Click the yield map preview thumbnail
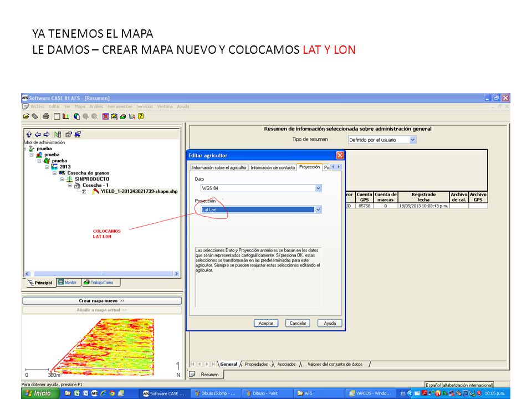Viewport: 532px width, 399px height. 103,347
